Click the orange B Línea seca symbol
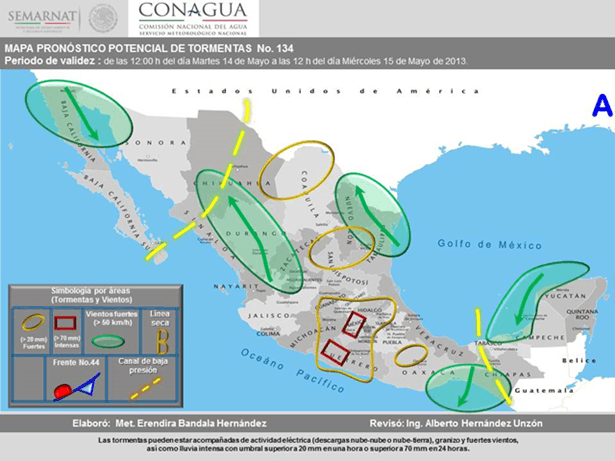This screenshot has height=461, width=615. [x=162, y=342]
